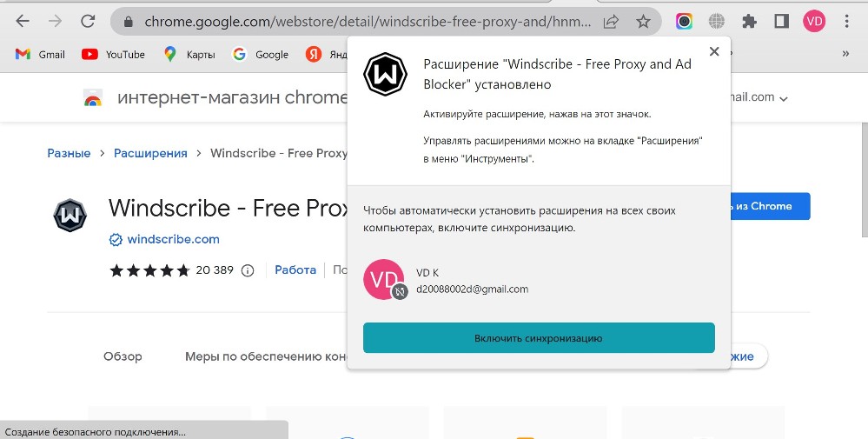Click the Включить синхронизацию button
Screen dimensions: 868x439
coord(539,337)
